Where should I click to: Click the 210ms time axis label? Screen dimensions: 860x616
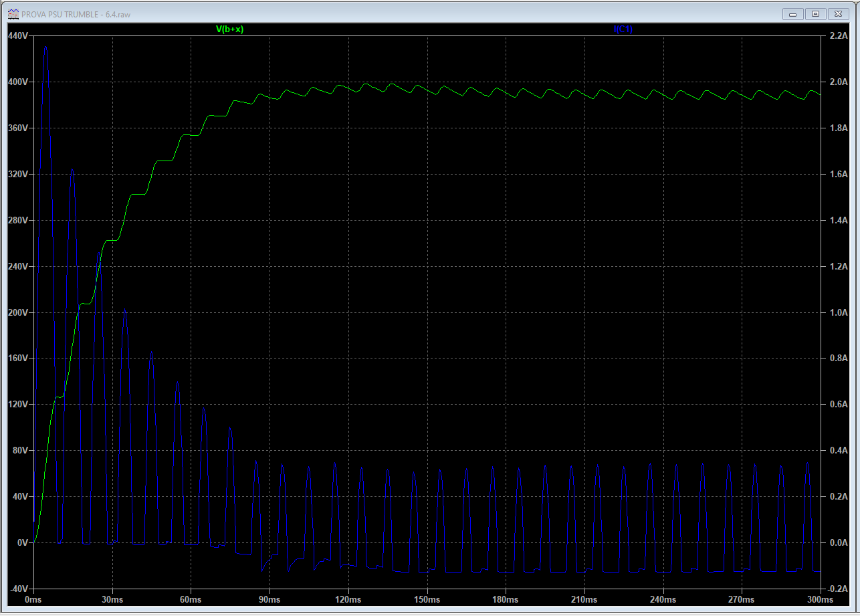[584, 599]
